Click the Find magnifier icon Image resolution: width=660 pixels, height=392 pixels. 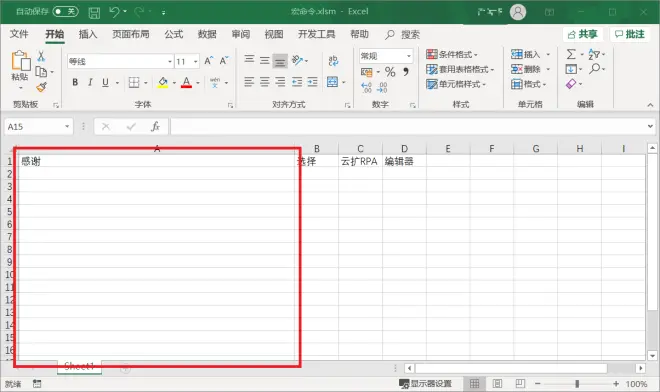click(594, 68)
